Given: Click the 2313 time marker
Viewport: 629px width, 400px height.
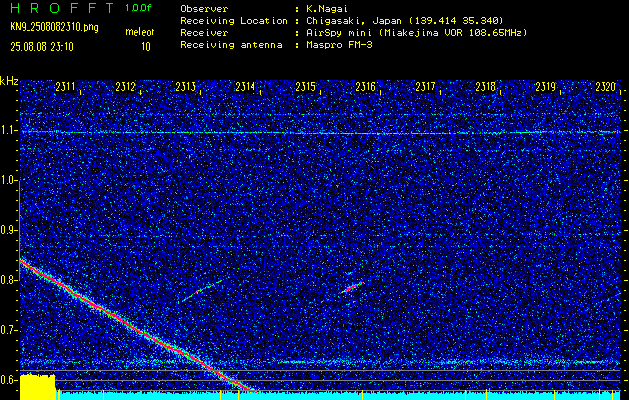Looking at the screenshot, I should pyautogui.click(x=185, y=87).
